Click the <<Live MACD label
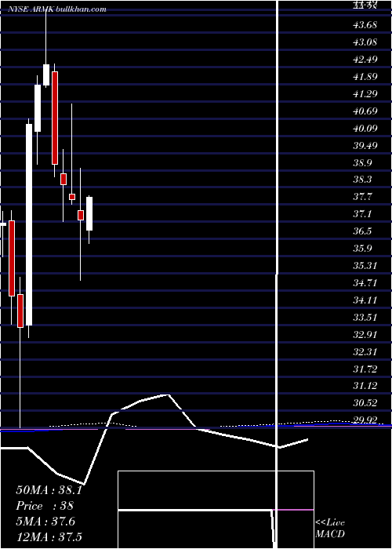Screen dimensions: 392x549 click(x=330, y=528)
